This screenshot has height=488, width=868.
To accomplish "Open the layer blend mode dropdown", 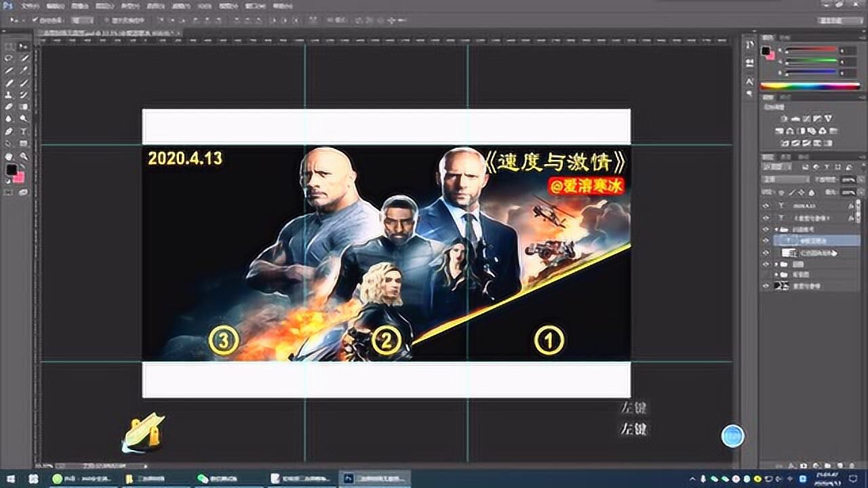I will coord(785,180).
